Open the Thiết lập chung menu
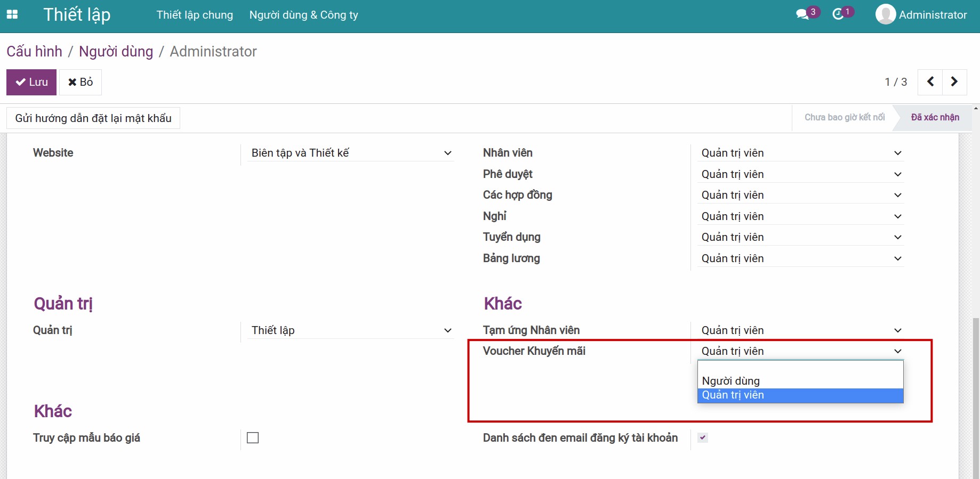The width and height of the screenshot is (980, 479). pyautogui.click(x=195, y=15)
